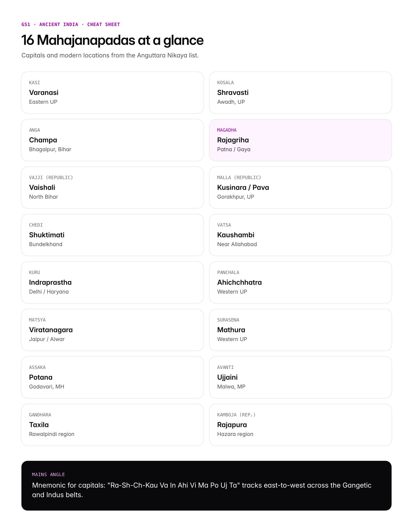Click the Mains Angle mnemonic banner
413x532 pixels.
click(x=206, y=486)
